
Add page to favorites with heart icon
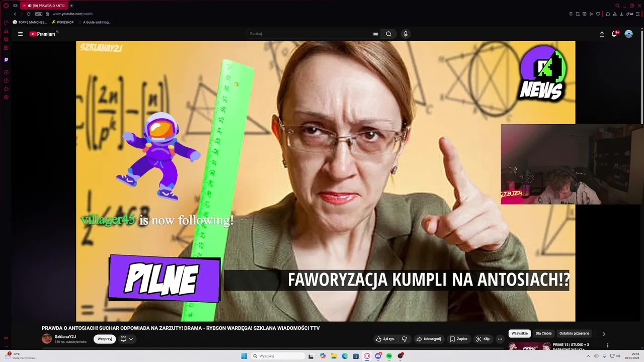click(x=598, y=14)
